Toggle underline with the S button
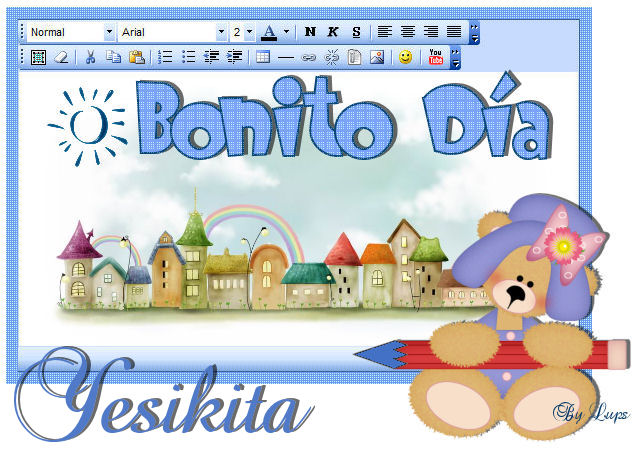 coord(356,32)
